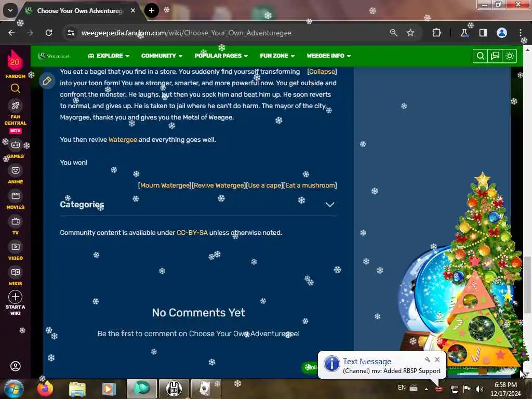Click the page vertical scrollbar thumb

527,285
